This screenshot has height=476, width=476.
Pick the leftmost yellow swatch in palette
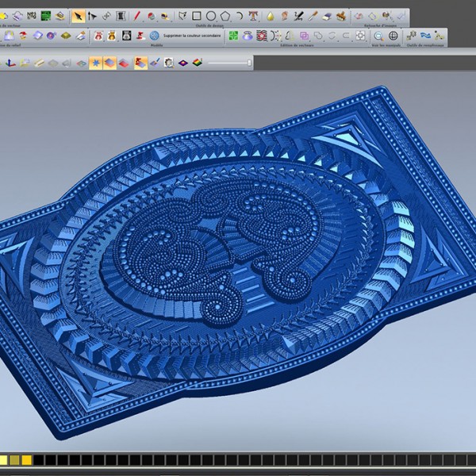tap(4, 460)
